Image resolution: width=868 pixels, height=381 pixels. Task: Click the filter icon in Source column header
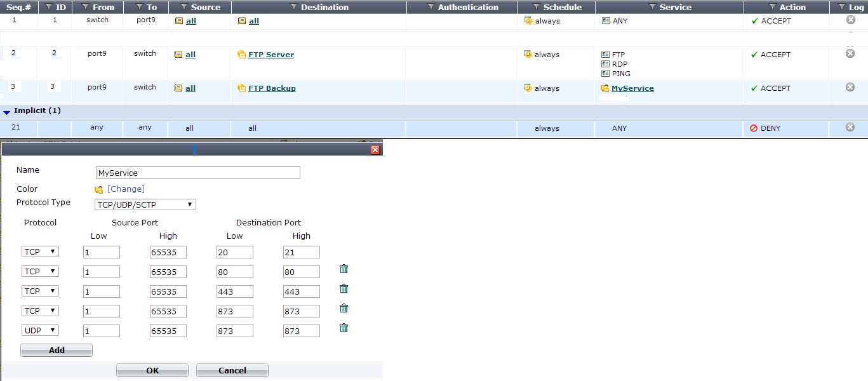pos(184,7)
